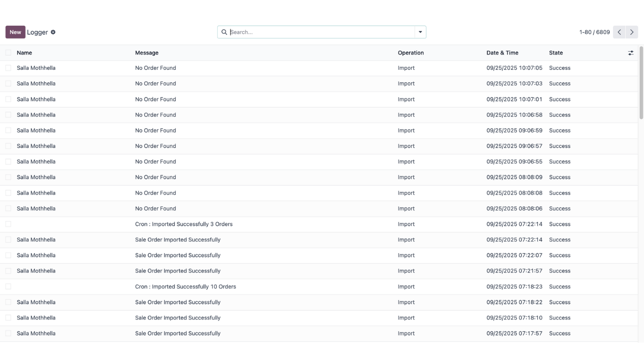Click the search magnifier icon
This screenshot has height=362, width=644.
224,32
